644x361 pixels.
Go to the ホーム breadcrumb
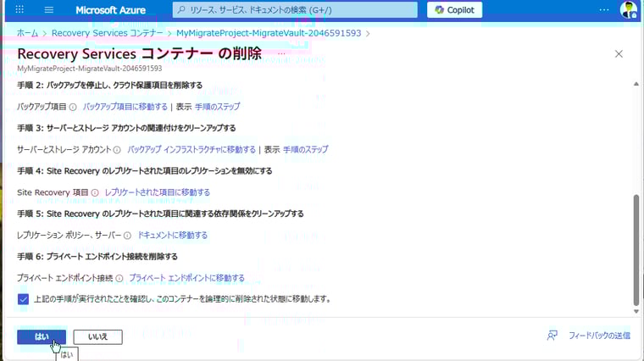click(27, 33)
